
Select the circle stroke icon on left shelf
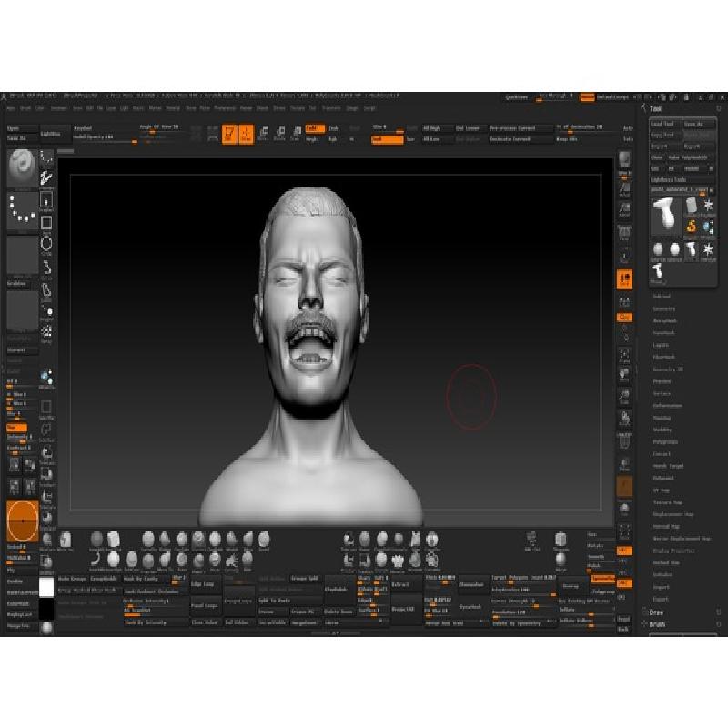tap(46, 244)
